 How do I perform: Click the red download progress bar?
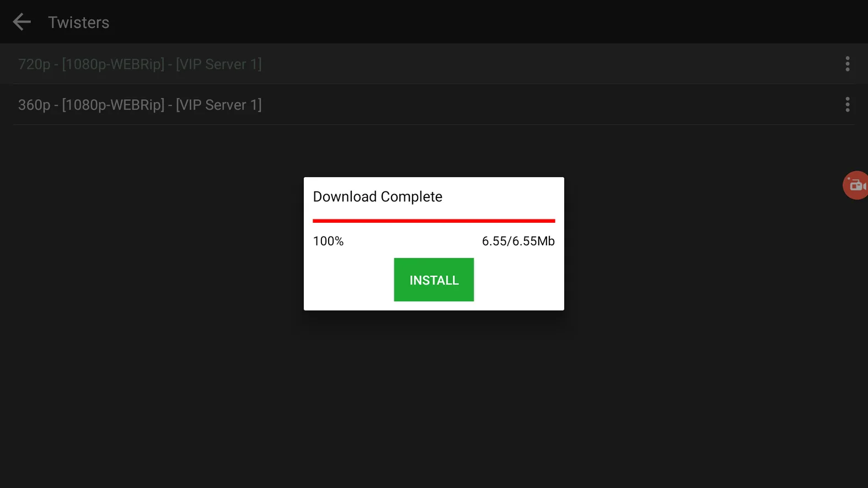pos(433,221)
